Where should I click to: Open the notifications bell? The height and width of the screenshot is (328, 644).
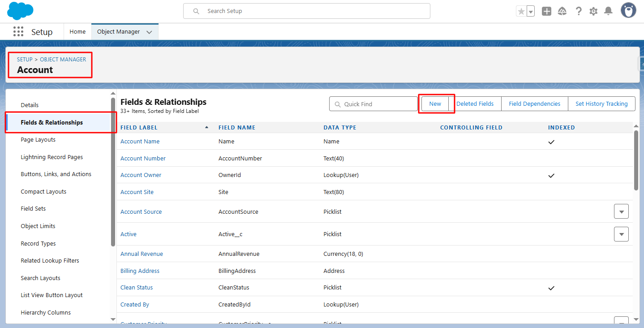point(608,11)
